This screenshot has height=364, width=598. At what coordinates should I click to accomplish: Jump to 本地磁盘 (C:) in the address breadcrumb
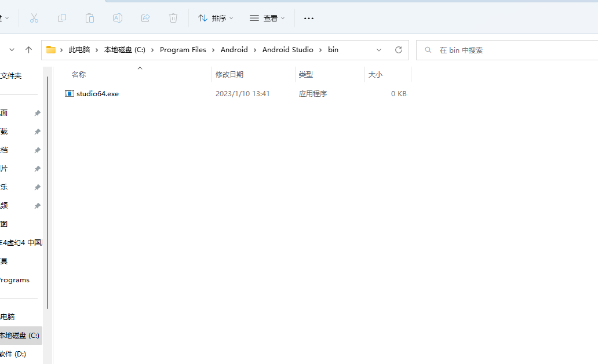click(125, 50)
